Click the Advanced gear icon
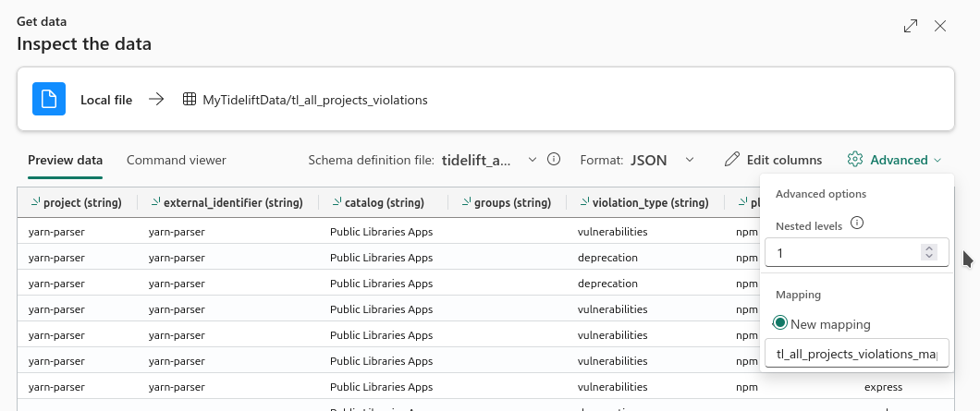This screenshot has height=411, width=980. pos(855,159)
